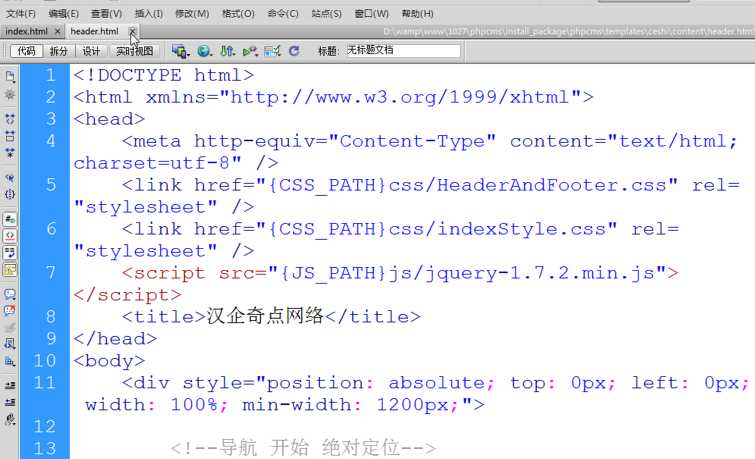Click the indexStyle.css link text
The width and height of the screenshot is (755, 459).
pos(497,229)
